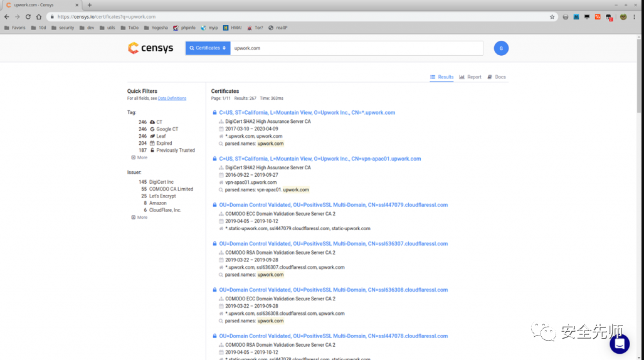Filter by the Expired tag
Viewport: 644px width, 360px height.
pyautogui.click(x=161, y=143)
